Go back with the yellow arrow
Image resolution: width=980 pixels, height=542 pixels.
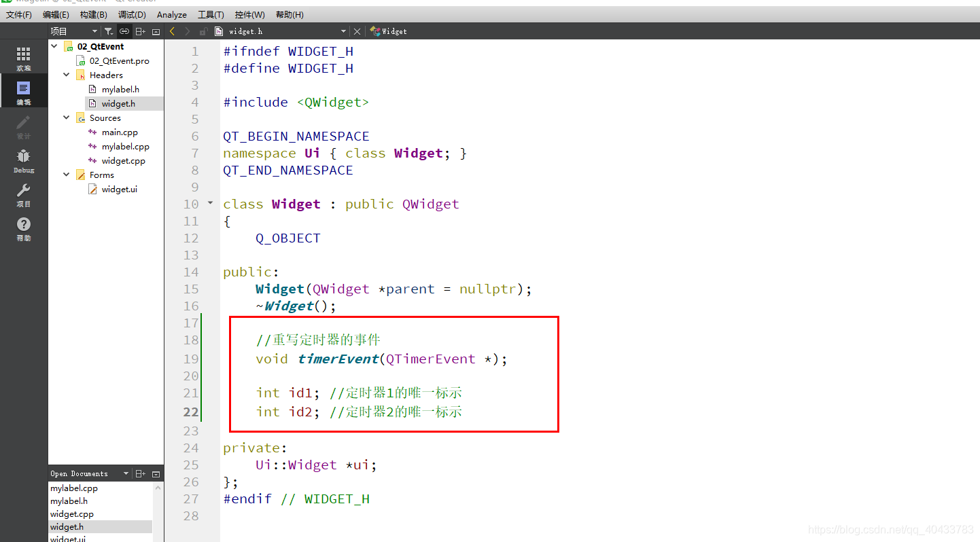(x=173, y=31)
